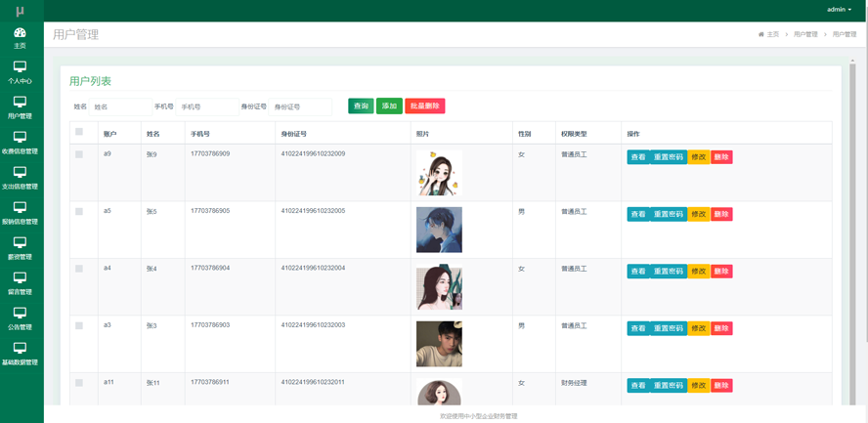Toggle the select-all checkbox in table header
This screenshot has height=423, width=868.
[79, 132]
